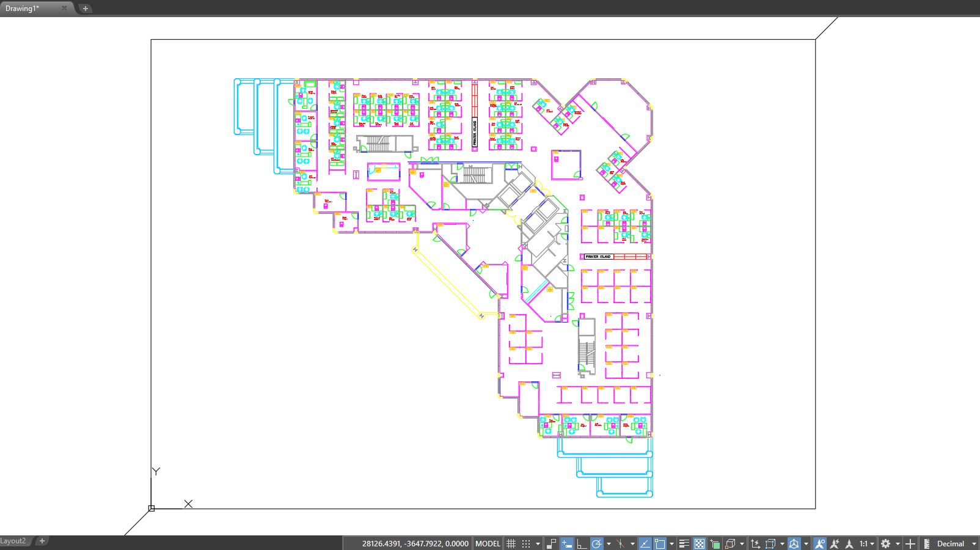Toggle Transparency display icon

tap(700, 543)
